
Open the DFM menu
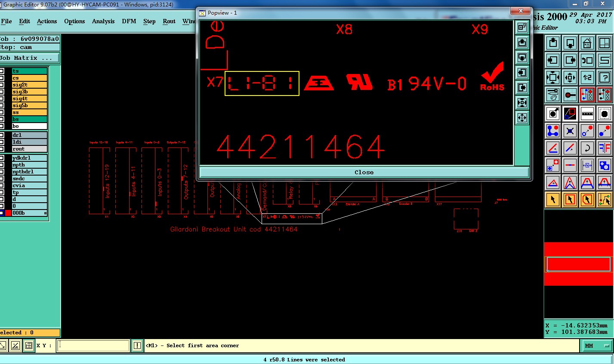(x=129, y=21)
